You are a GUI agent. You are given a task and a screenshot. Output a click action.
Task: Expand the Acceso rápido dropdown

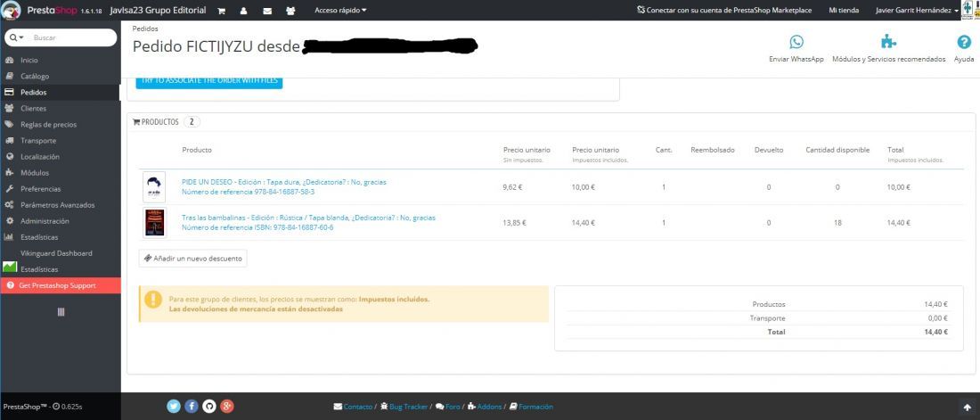[340, 11]
